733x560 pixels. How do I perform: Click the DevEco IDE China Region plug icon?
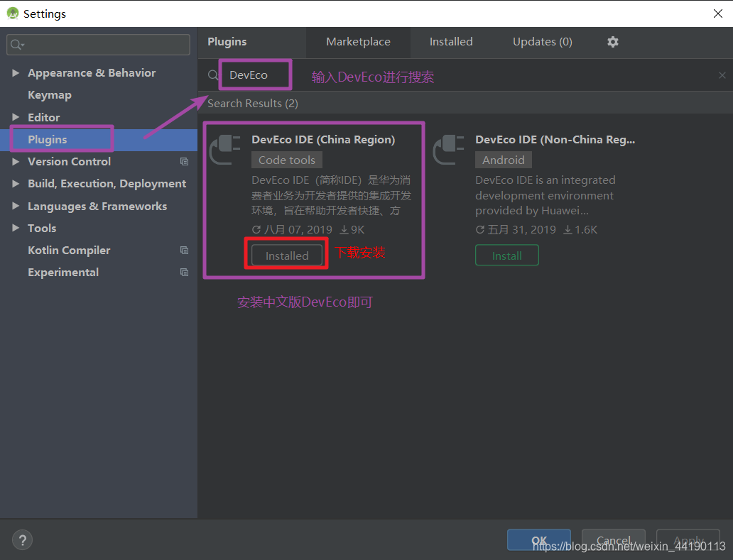point(225,150)
